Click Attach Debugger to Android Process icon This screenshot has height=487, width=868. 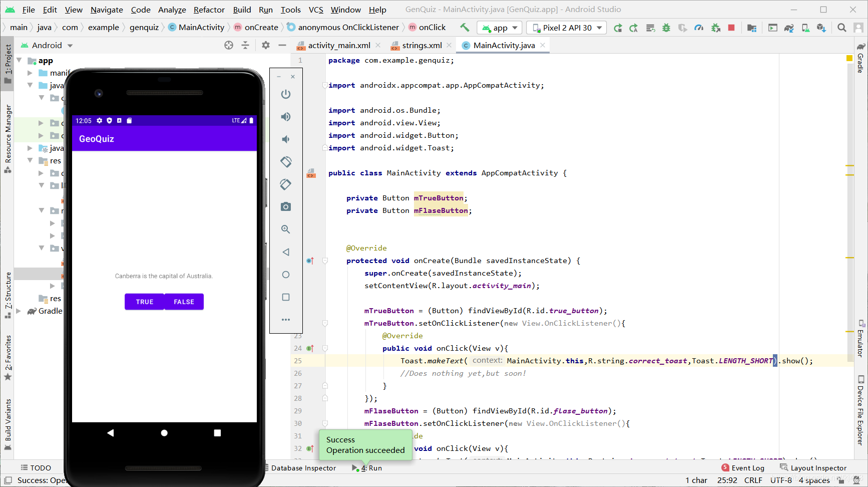716,28
